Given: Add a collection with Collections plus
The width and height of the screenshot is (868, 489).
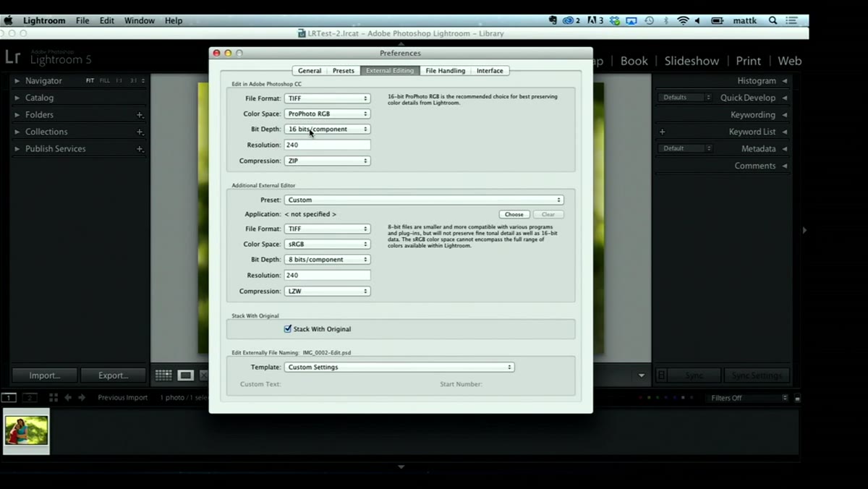Looking at the screenshot, I should tap(140, 132).
